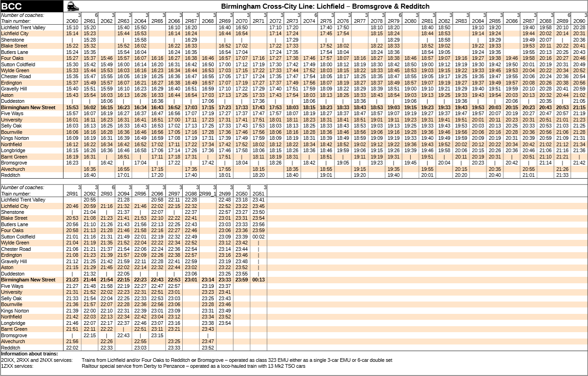Click train number 2R85
This screenshot has width=588, height=376.
(495, 21)
